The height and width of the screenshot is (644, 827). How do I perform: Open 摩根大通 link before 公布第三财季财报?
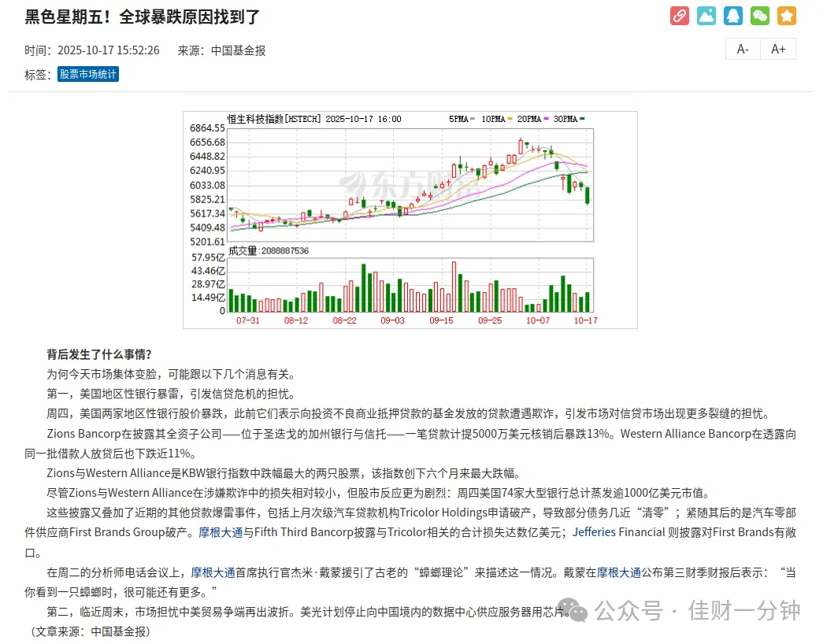tap(618, 572)
